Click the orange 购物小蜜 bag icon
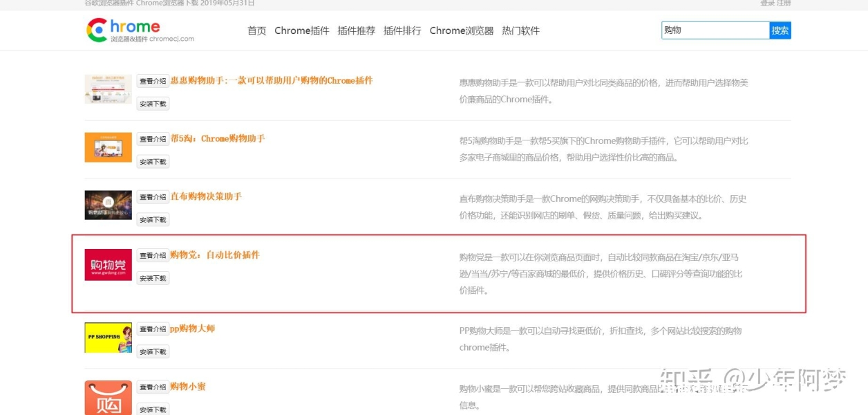Viewport: 868px width, 415px height. [x=108, y=398]
